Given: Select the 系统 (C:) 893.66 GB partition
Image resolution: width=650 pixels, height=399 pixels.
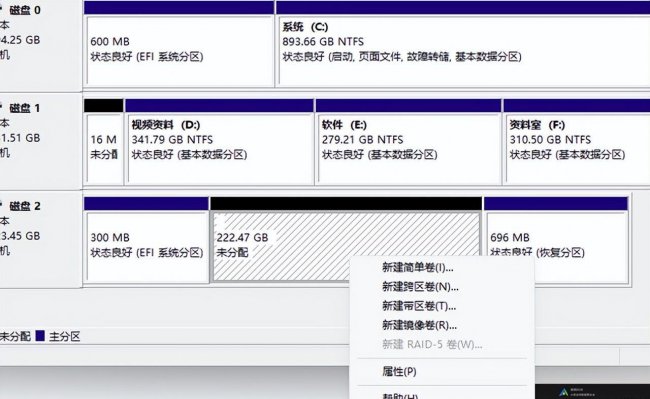Looking at the screenshot, I should click(x=463, y=44).
